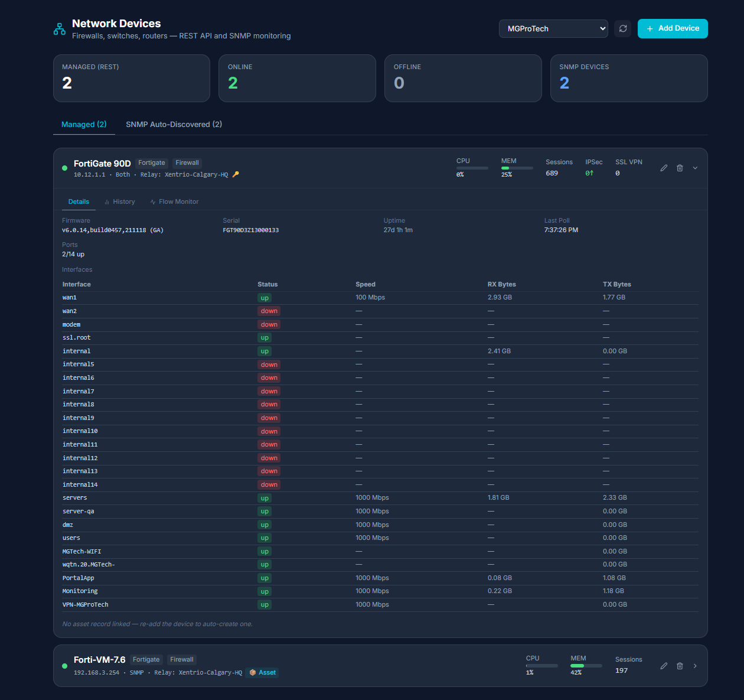Expand the Forti-VM-7.6 card chevron
Screen dimensions: 744x700
pyautogui.click(x=695, y=666)
